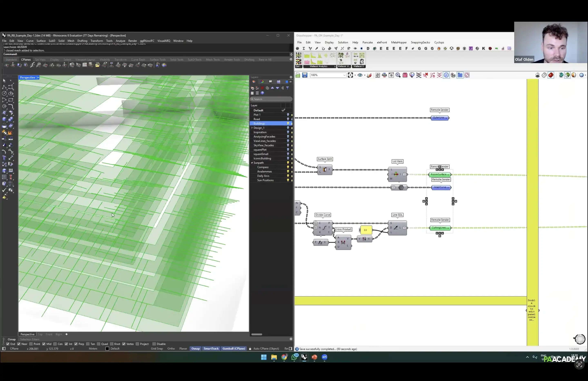Click the Windows Start button
Viewport: 588px width, 381px height.
pyautogui.click(x=264, y=357)
